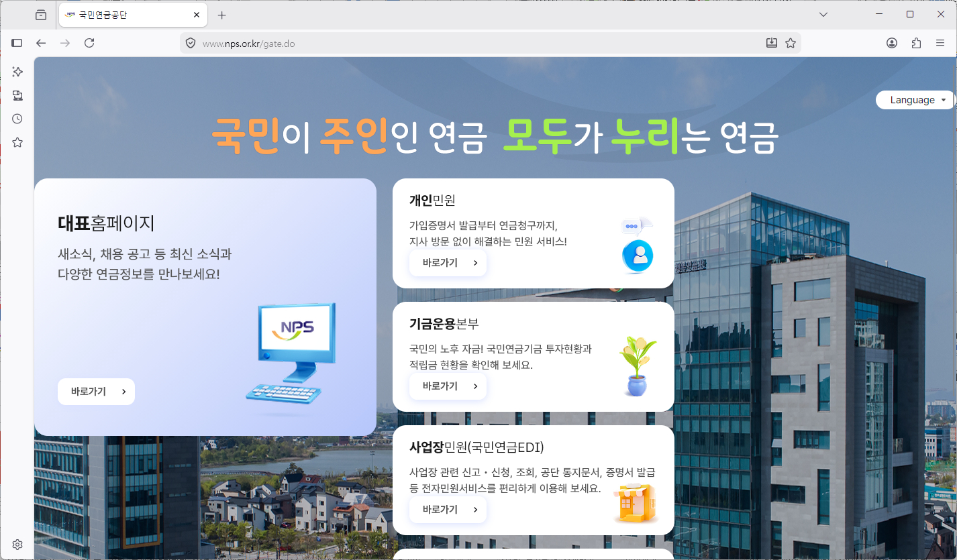This screenshot has width=957, height=560.
Task: Click the sparkle AI icon in the sidebar
Action: tap(17, 72)
